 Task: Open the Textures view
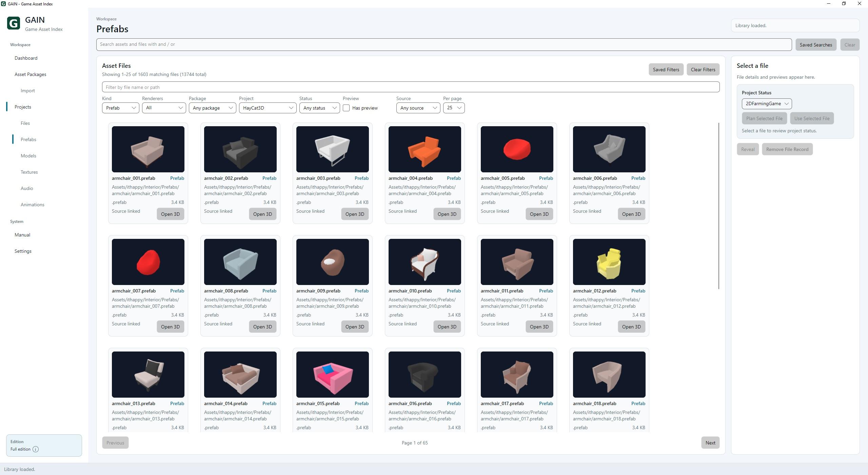29,172
